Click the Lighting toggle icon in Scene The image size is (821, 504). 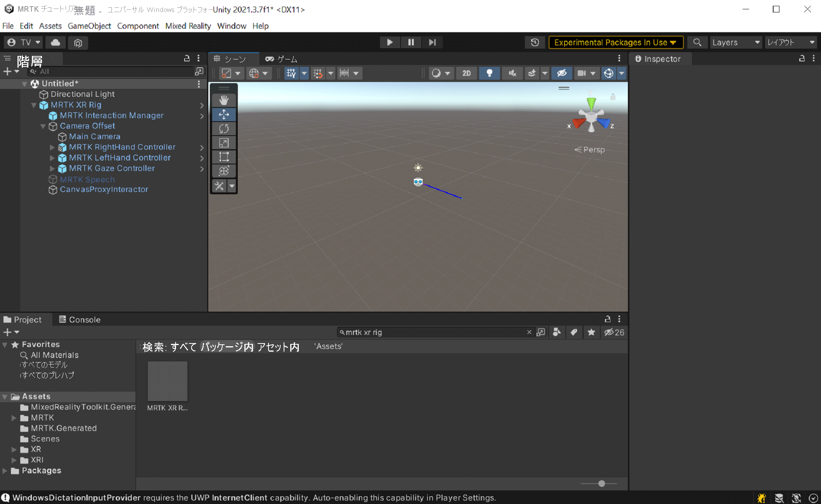point(489,73)
